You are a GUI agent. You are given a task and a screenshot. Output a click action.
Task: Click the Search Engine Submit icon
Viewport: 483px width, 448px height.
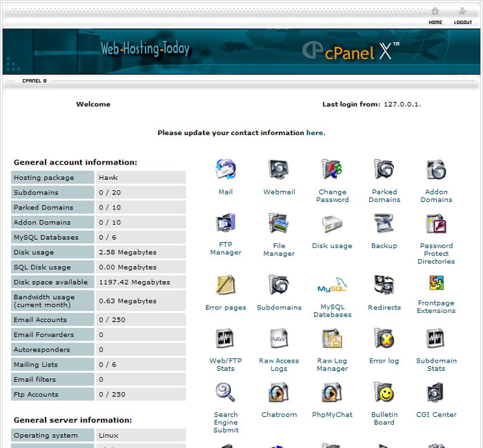pyautogui.click(x=226, y=392)
